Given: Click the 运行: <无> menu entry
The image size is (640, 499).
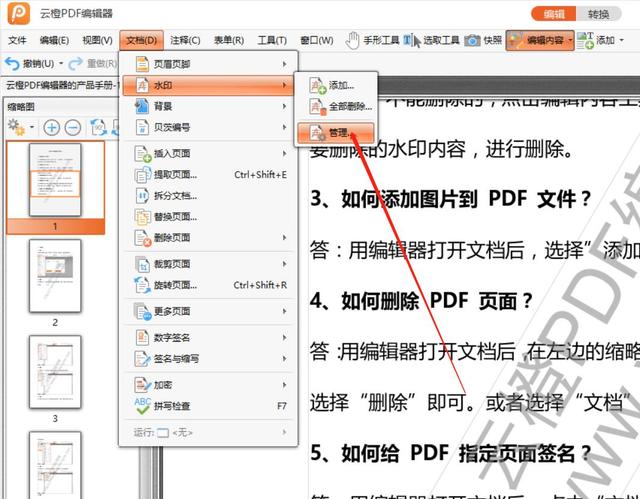Looking at the screenshot, I should click(x=208, y=432).
